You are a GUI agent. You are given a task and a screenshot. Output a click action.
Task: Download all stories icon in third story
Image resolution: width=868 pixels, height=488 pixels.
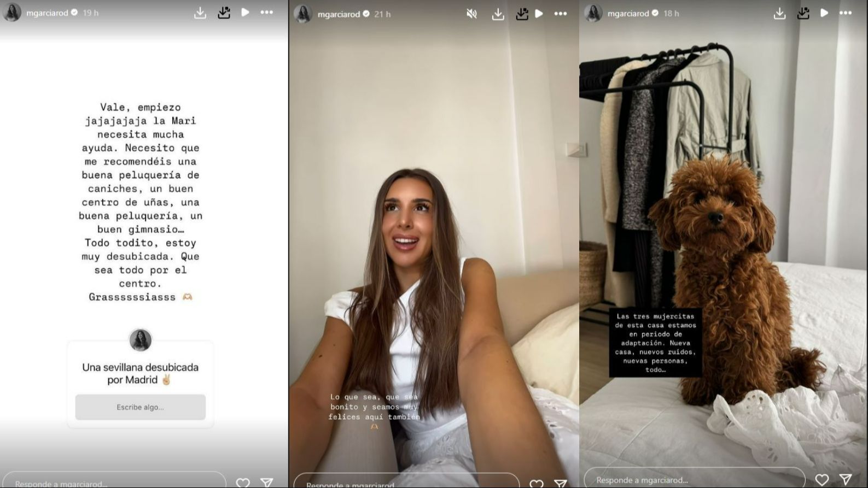[803, 13]
